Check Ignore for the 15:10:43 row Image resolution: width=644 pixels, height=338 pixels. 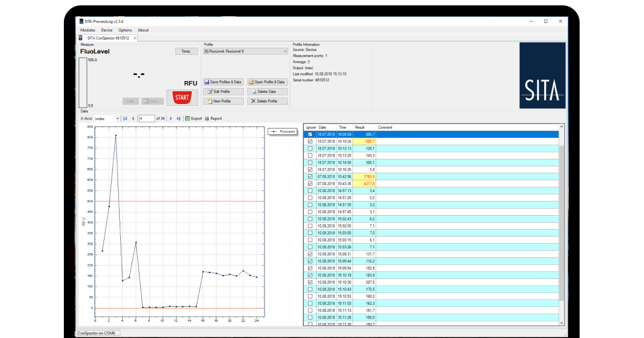(x=310, y=289)
